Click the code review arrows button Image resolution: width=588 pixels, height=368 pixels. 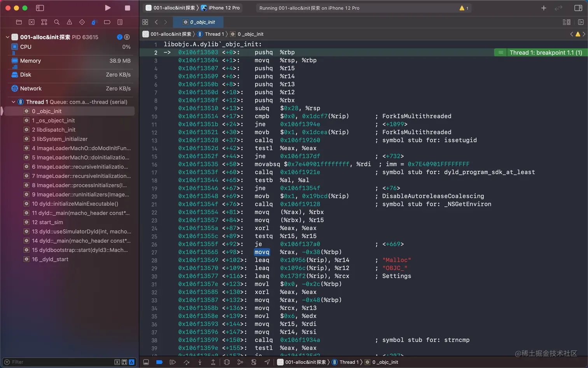(558, 8)
